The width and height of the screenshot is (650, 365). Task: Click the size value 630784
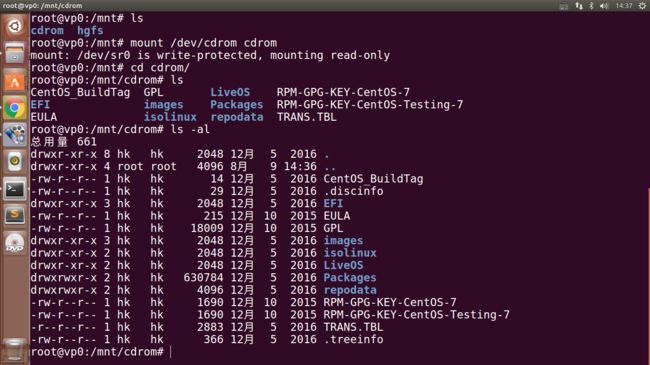[x=204, y=278]
